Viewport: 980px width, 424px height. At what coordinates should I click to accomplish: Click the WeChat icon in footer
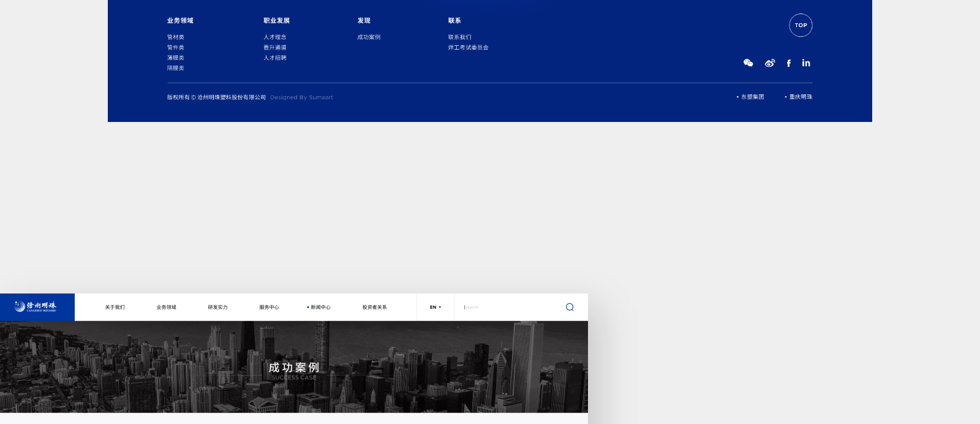coord(748,63)
